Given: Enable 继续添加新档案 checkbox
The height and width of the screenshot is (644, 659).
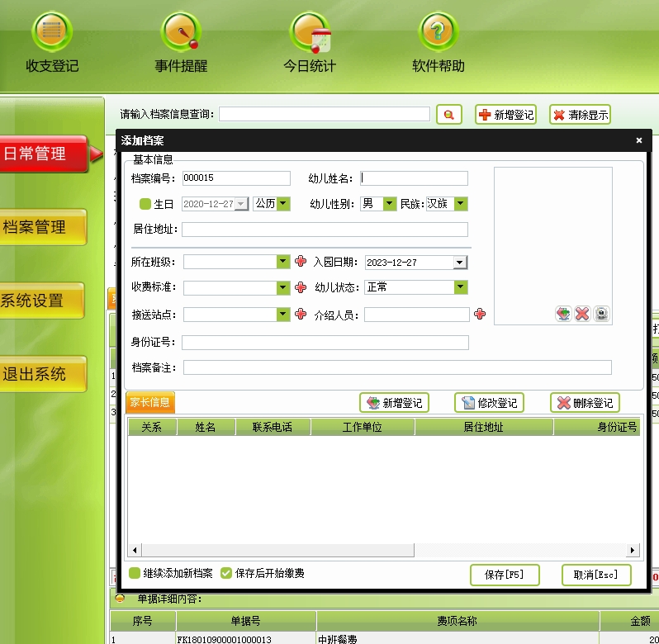Looking at the screenshot, I should point(135,573).
